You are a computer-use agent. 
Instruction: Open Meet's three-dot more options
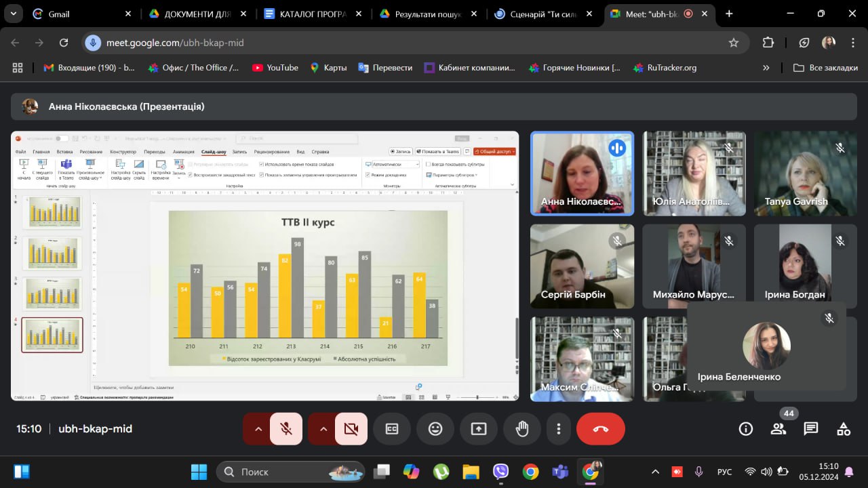click(x=559, y=428)
